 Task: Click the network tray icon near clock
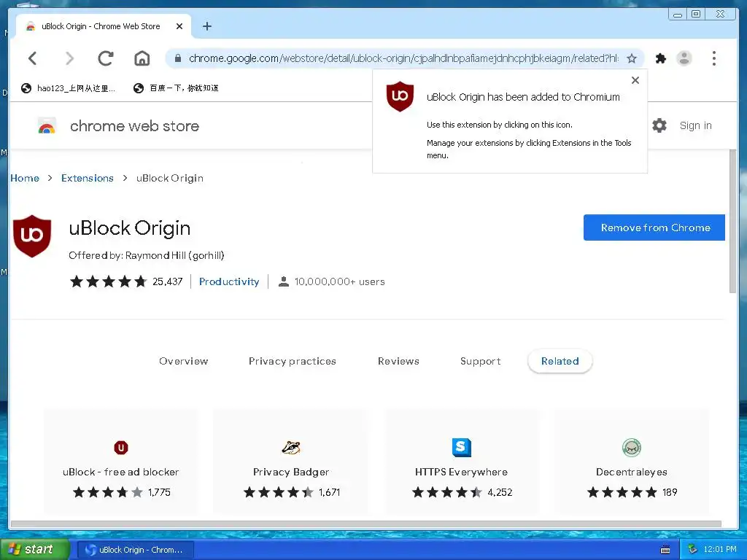692,550
